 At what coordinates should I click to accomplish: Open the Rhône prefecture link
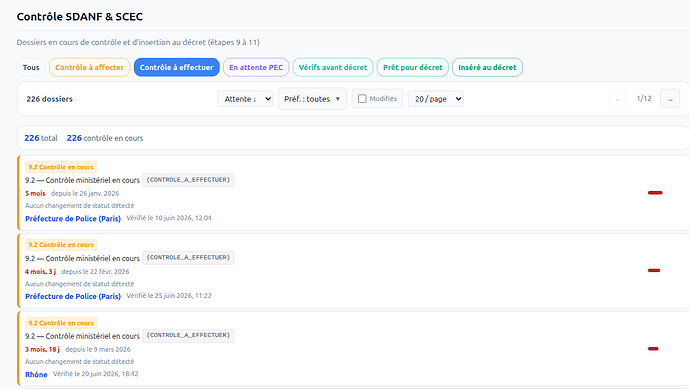coord(36,374)
